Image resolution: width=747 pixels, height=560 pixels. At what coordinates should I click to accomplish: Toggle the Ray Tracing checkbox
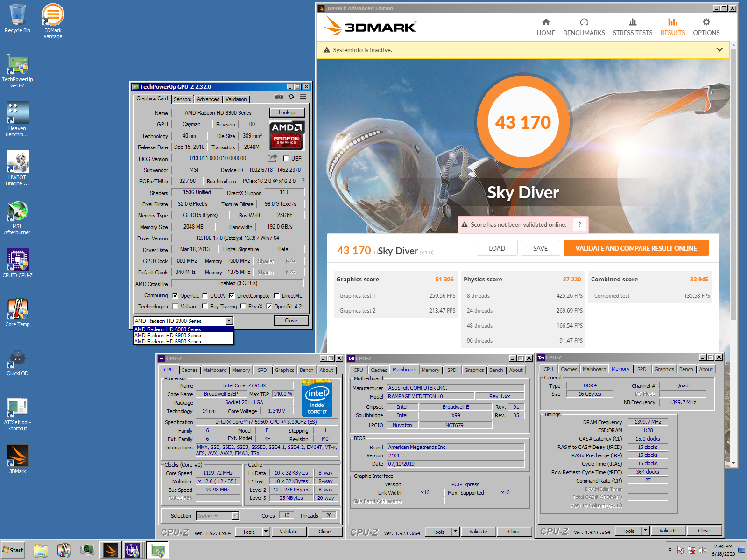[204, 307]
